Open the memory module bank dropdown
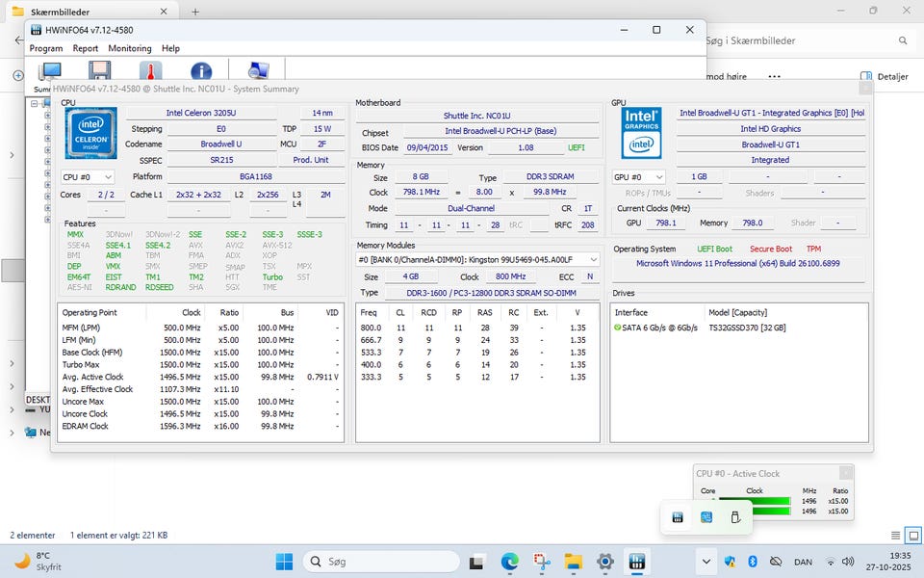The image size is (924, 578). click(477, 259)
